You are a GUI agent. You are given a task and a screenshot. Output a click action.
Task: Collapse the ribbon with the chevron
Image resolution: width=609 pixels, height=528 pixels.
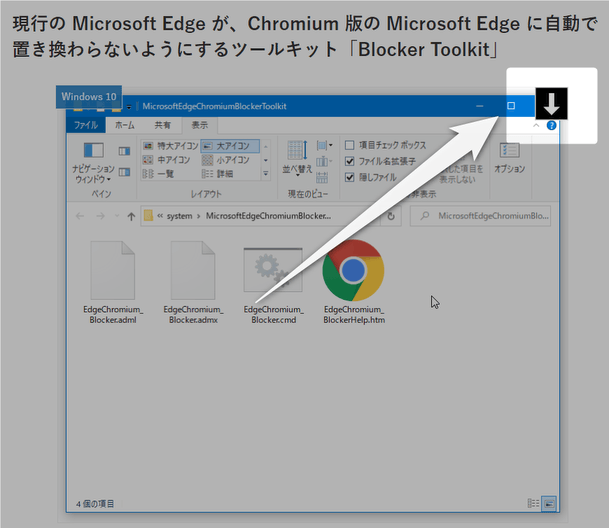536,125
